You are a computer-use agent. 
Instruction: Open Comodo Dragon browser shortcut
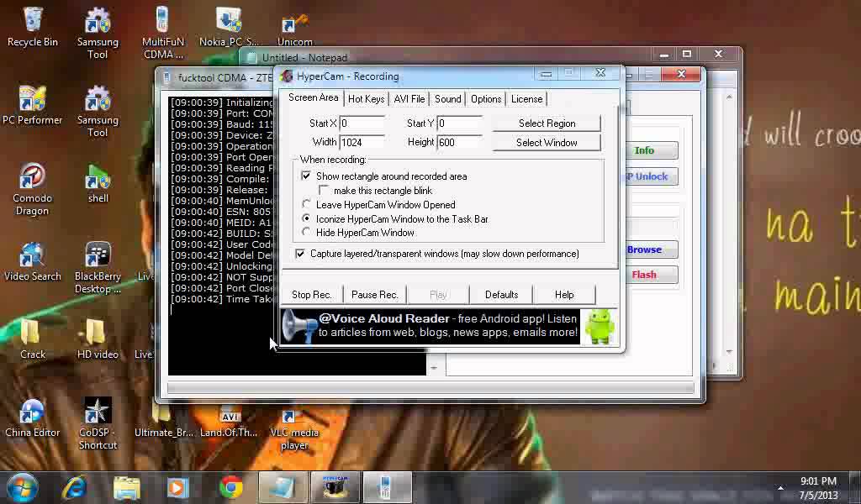[33, 189]
